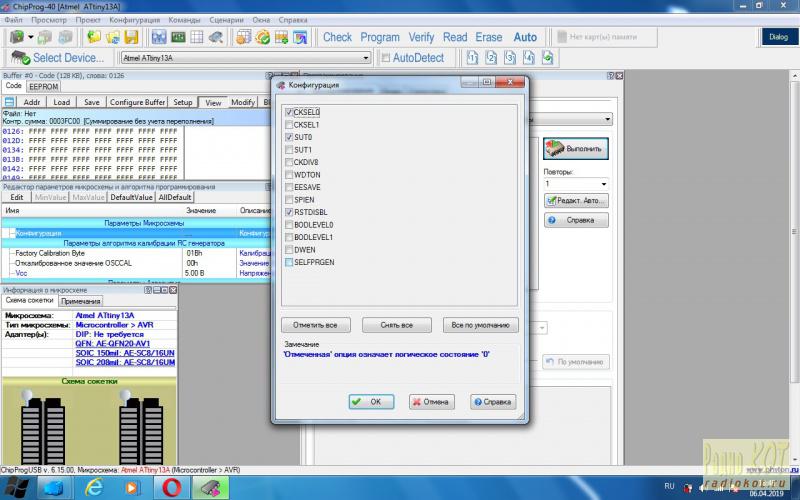Toggle the CKSEL1 checkbox
Viewport: 800px width, 500px height.
coord(289,124)
